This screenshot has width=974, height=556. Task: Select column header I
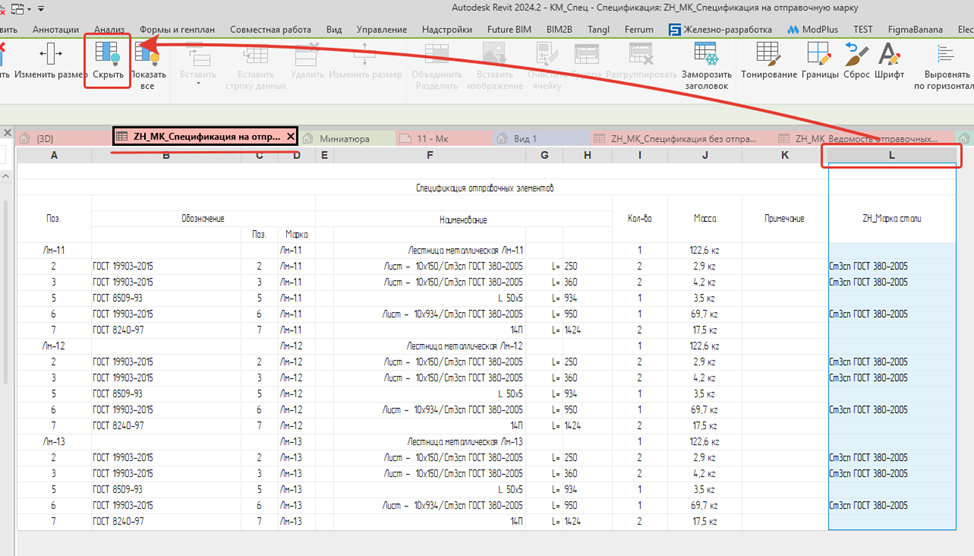coord(640,155)
